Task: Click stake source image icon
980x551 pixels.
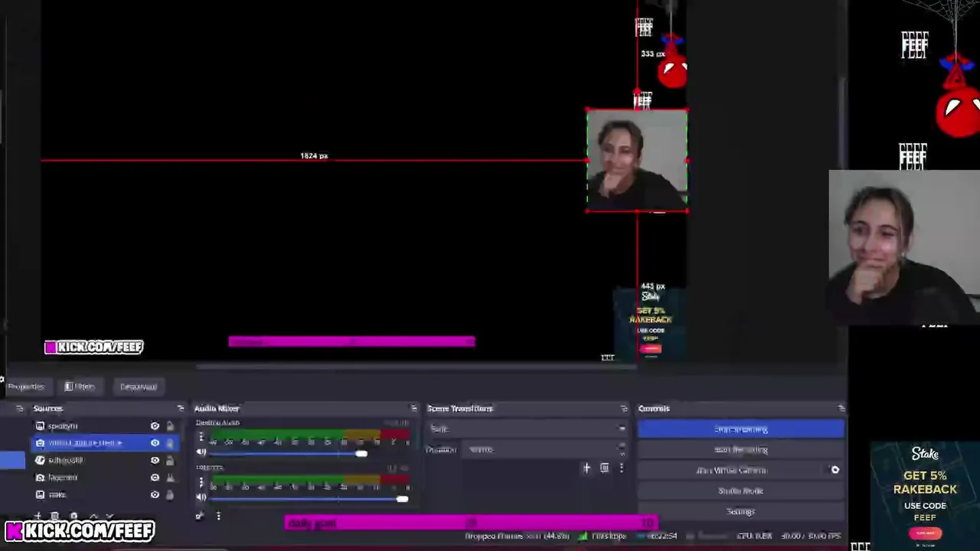Action: click(40, 494)
